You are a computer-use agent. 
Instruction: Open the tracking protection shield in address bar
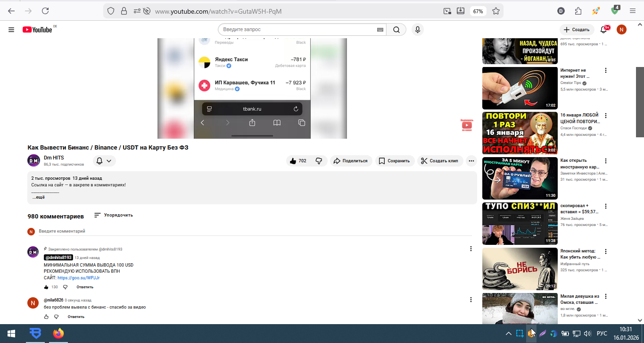pos(111,11)
